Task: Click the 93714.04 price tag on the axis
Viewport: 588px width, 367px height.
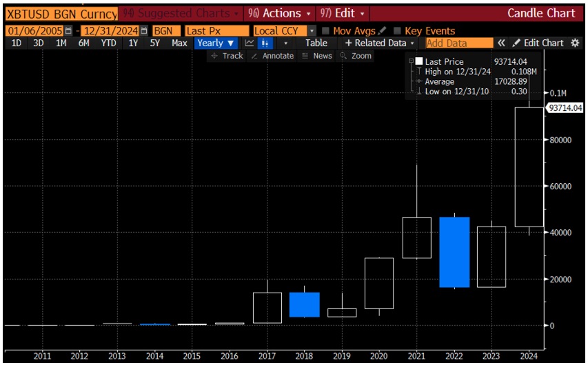Action: pyautogui.click(x=565, y=108)
